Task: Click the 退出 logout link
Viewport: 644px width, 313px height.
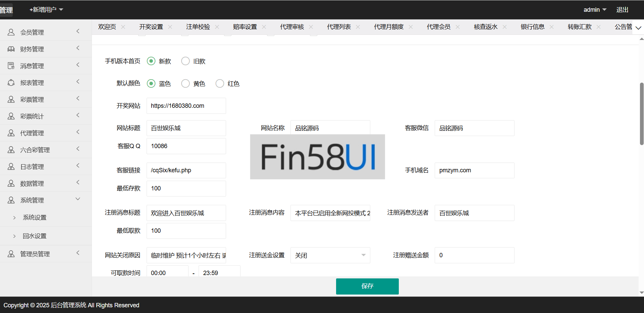Action: pyautogui.click(x=622, y=10)
